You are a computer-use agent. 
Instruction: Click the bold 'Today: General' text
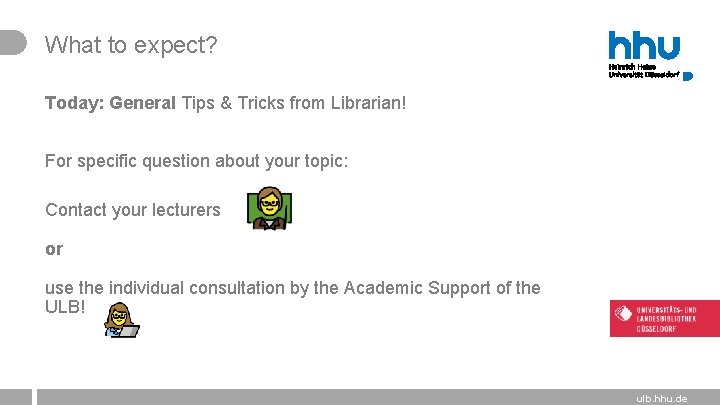[110, 103]
